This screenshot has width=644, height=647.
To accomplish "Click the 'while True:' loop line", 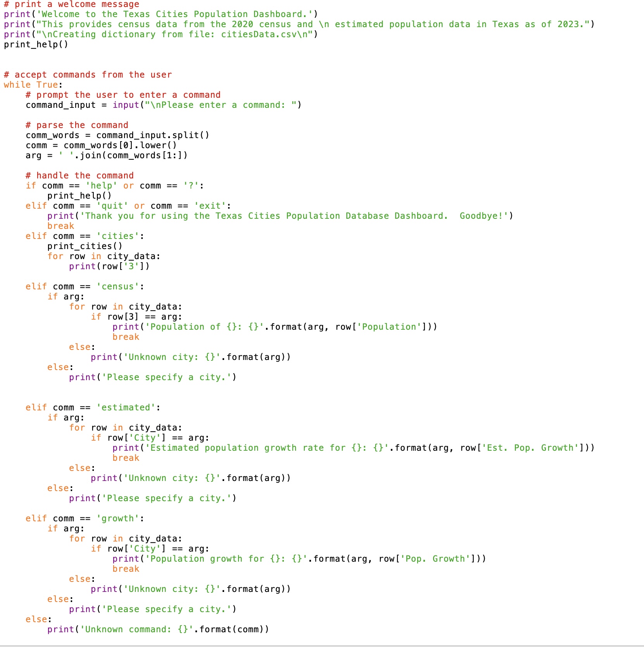I will [33, 85].
